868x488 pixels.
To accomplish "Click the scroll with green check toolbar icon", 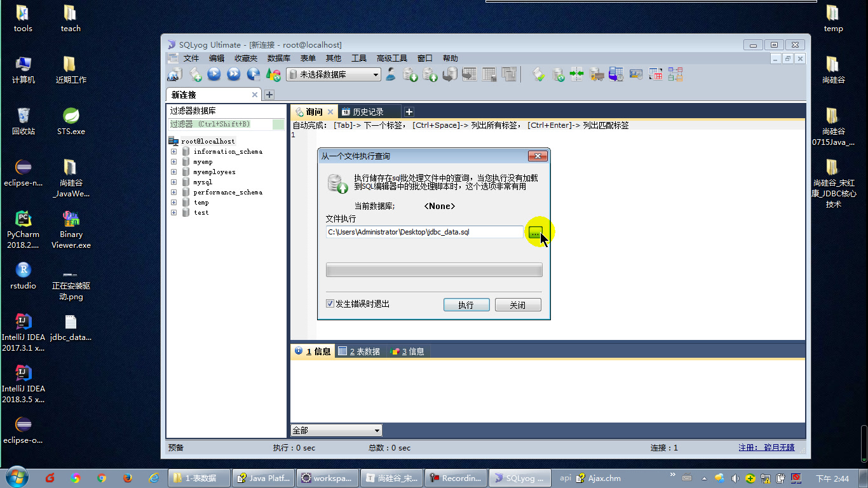I will [539, 74].
